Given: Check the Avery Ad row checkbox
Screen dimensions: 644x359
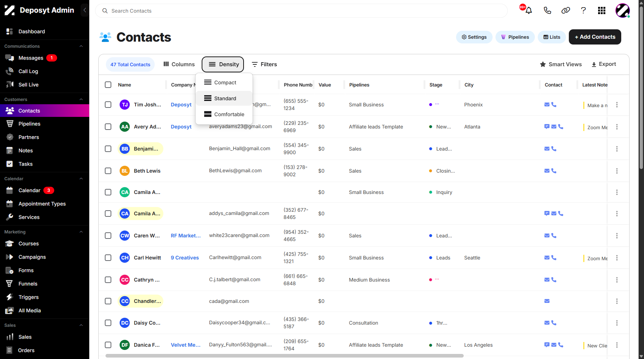Looking at the screenshot, I should point(108,127).
